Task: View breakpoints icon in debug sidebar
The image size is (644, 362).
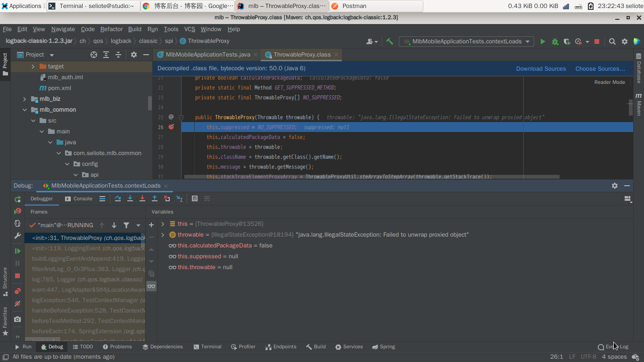Action: pos(17,291)
